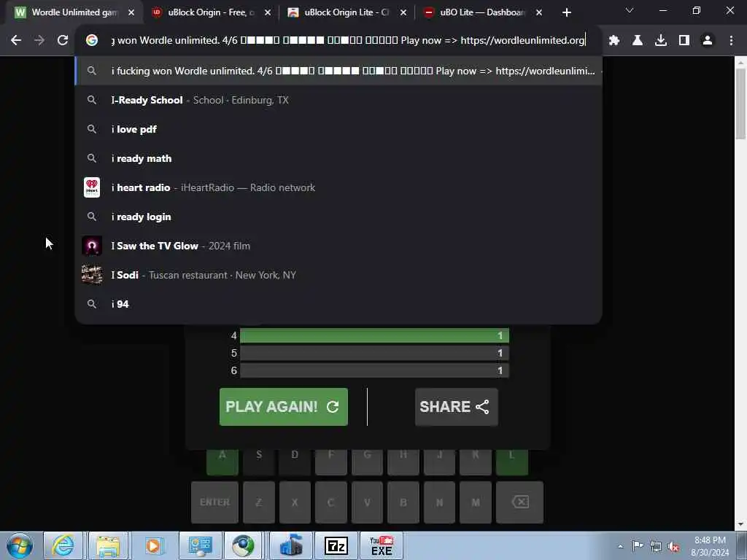This screenshot has height=560, width=747.
Task: Open the tab search chevron
Action: tap(630, 10)
